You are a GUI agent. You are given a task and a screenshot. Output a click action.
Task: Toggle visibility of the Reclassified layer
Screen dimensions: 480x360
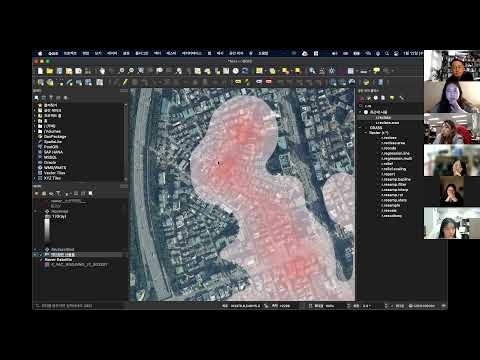click(41, 249)
